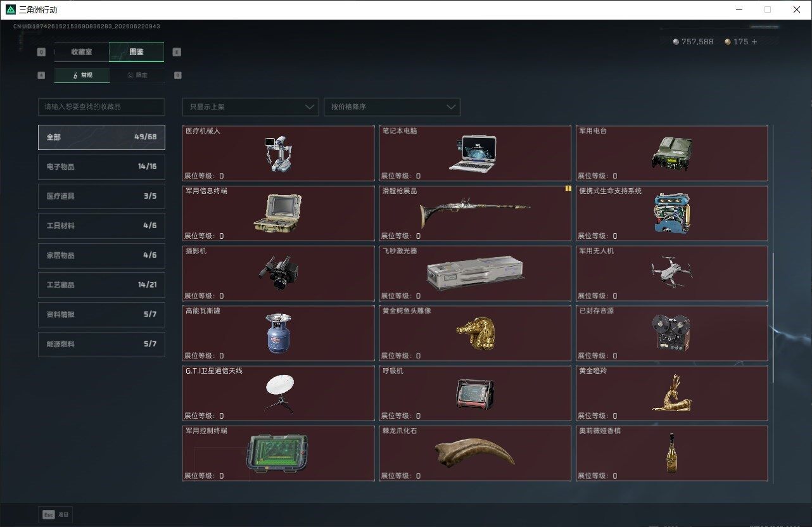Open the 飞秒激光器 item card

475,274
